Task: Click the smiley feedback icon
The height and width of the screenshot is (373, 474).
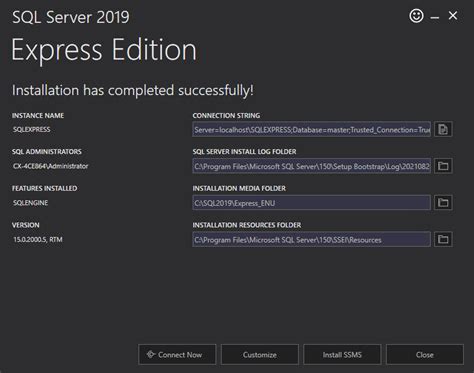Action: point(416,16)
